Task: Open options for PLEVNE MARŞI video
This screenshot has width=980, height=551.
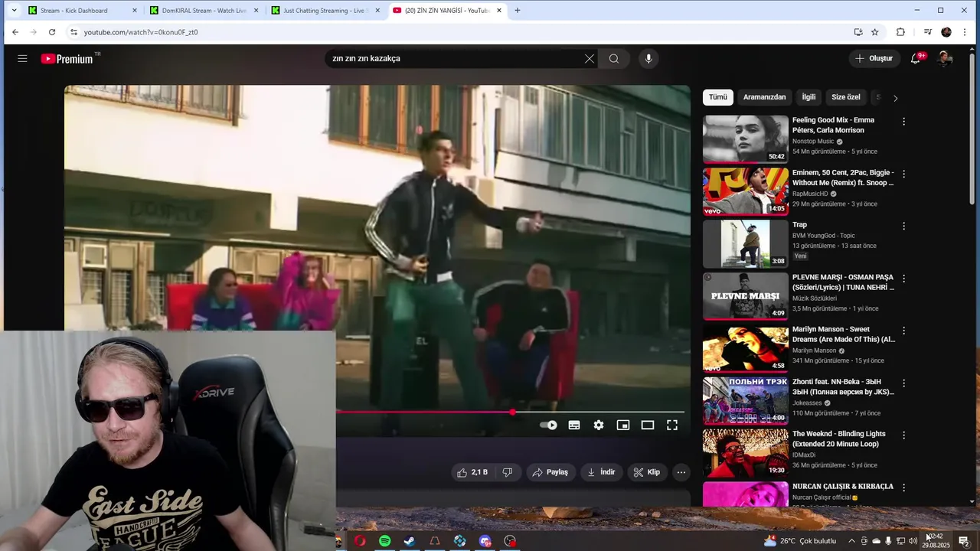Action: pyautogui.click(x=903, y=279)
